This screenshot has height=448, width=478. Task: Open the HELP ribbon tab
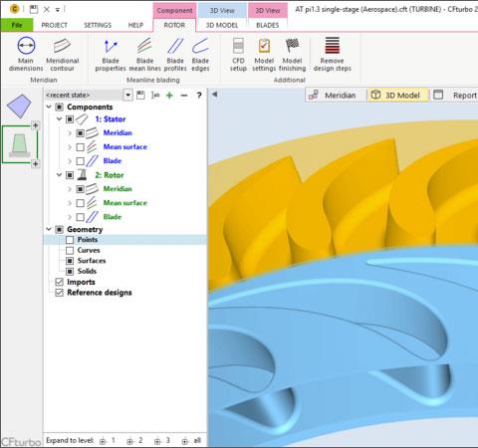135,25
